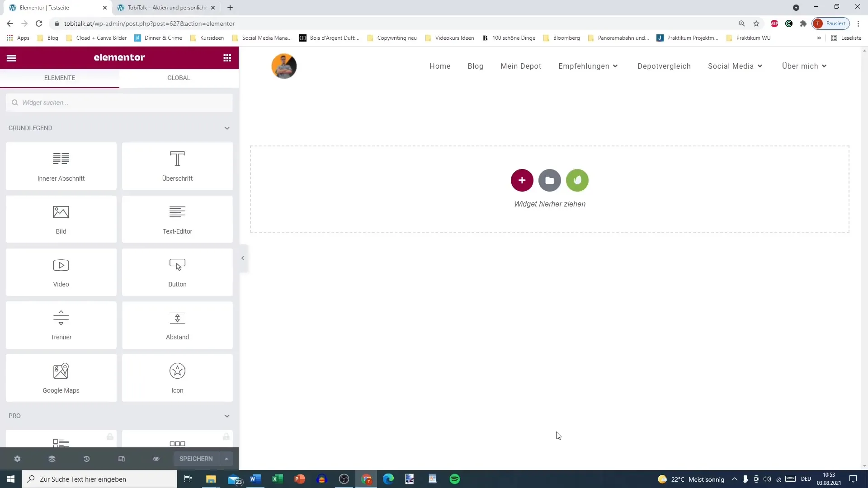The width and height of the screenshot is (868, 488).
Task: Open the Spotify app in taskbar
Action: (455, 479)
